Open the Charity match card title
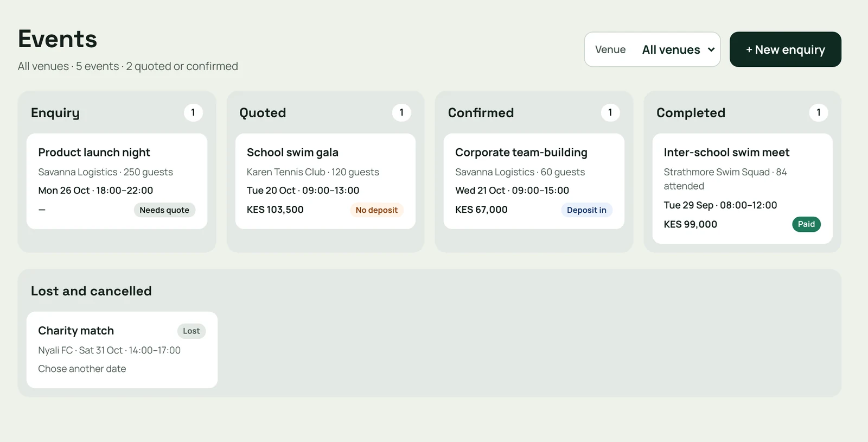 [76, 331]
